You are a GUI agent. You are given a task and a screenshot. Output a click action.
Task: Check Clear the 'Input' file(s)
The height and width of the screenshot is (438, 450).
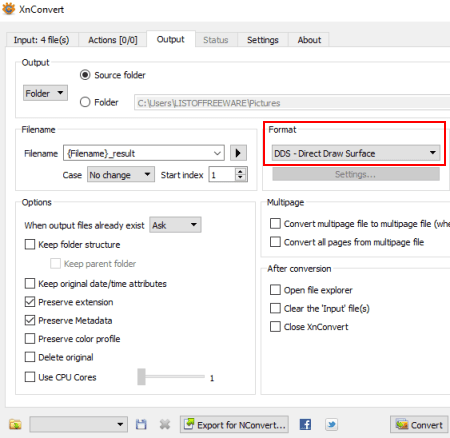coord(275,308)
